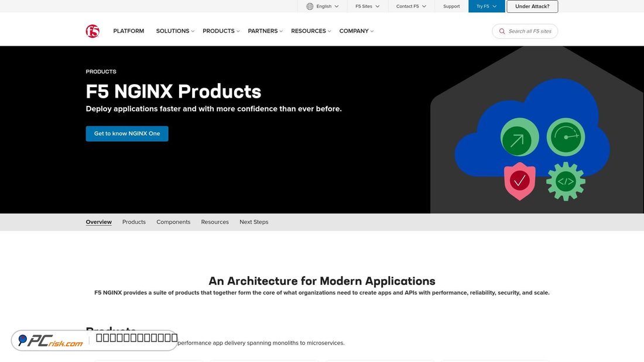Expand the F5 Sites dropdown
Viewport: 644px width, 362px height.
[368, 6]
